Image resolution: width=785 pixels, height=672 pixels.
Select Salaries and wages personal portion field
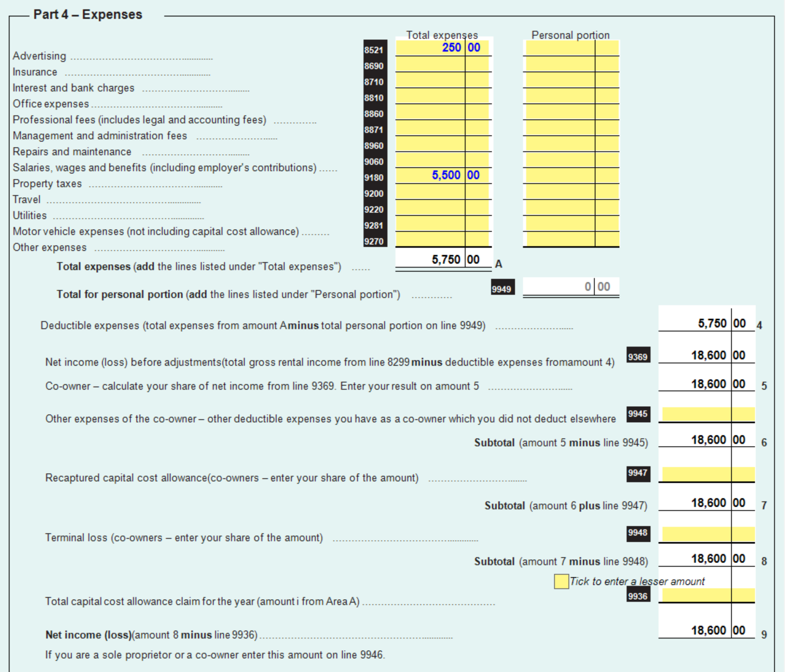coord(571,159)
